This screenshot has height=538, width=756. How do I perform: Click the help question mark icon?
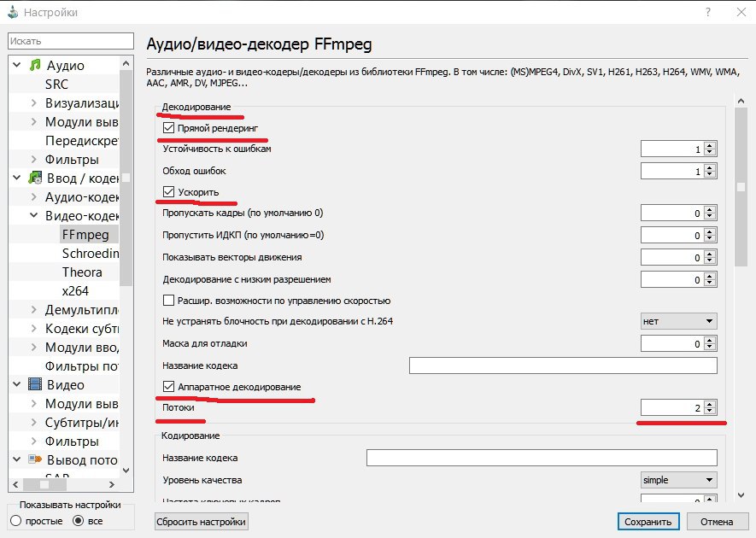708,12
